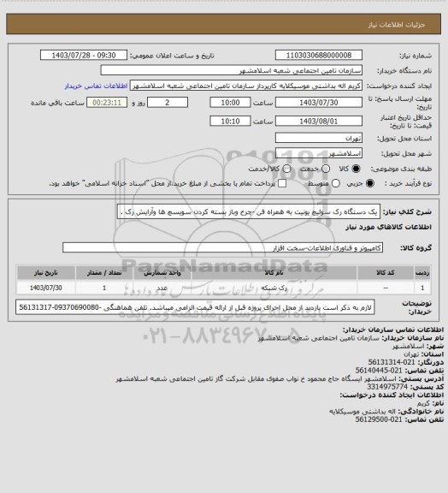Click the announcement date field 1403/07/28 - 09:30
The height and width of the screenshot is (493, 448).
84,55
